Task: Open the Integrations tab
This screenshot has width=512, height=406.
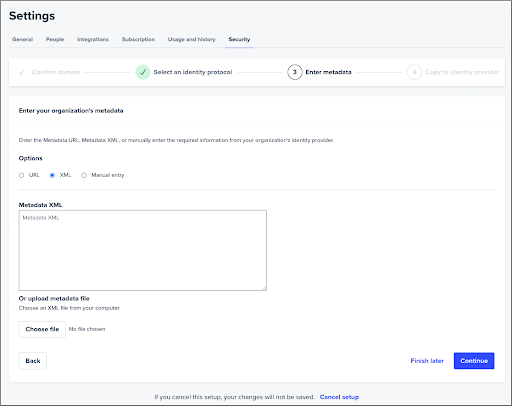Action: 93,39
